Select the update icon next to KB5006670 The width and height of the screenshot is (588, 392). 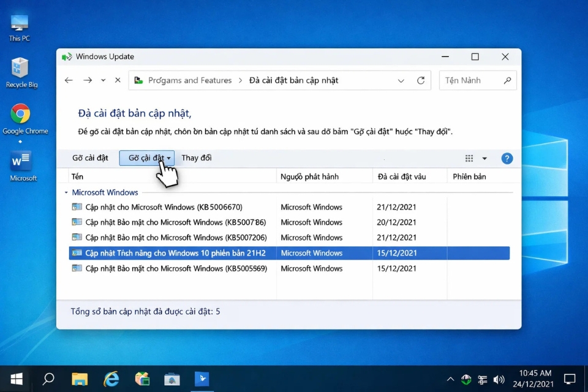tap(78, 207)
